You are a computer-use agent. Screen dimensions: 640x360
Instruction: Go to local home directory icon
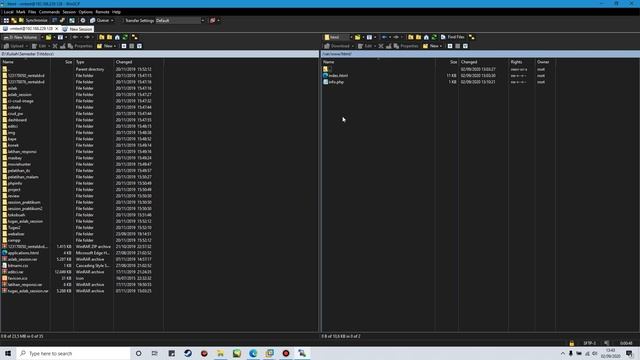pyautogui.click(x=117, y=37)
